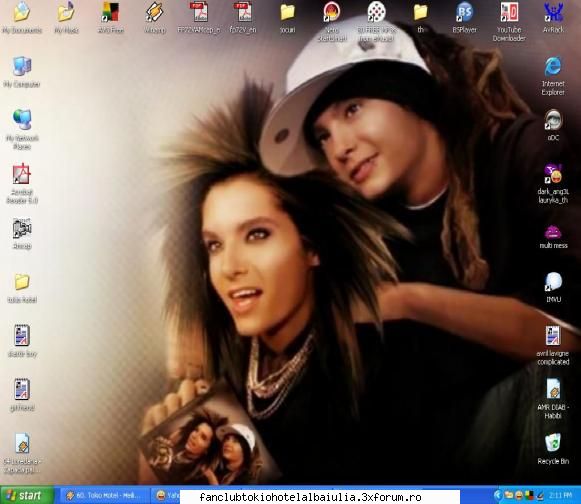Screen dimensions: 581x504
Task: Select the YouTube Downloader icon
Action: click(x=509, y=21)
